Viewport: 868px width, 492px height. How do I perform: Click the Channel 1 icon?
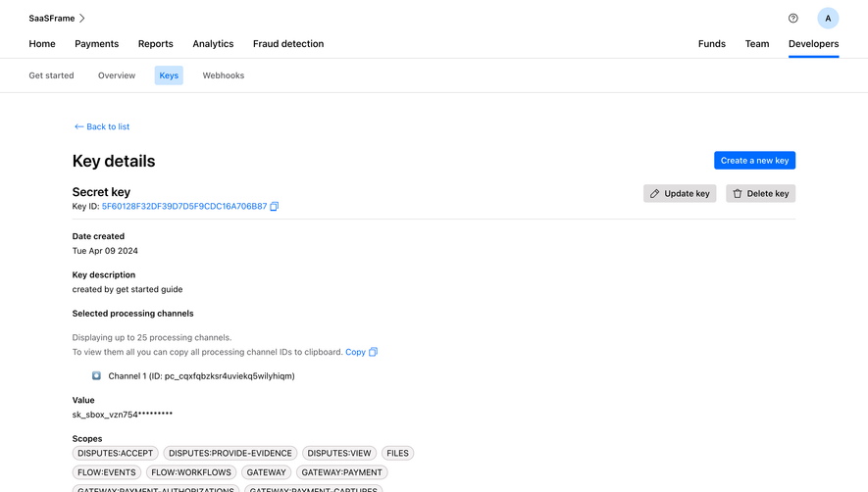pos(96,375)
